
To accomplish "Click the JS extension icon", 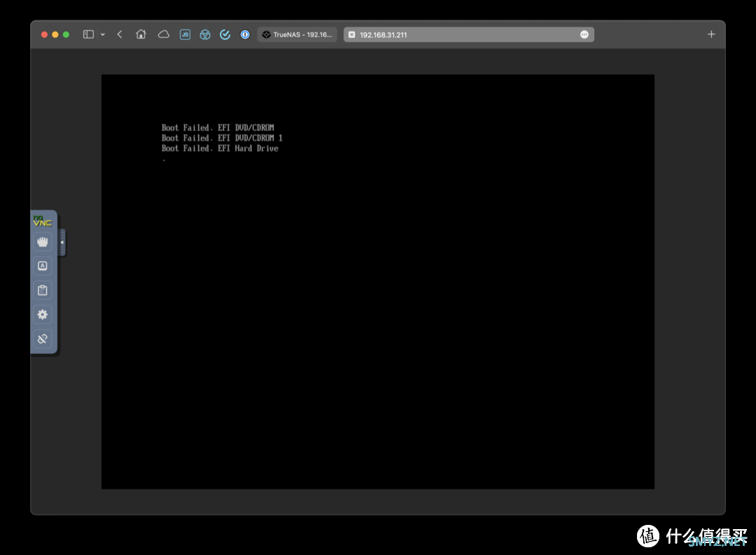I will [x=185, y=34].
